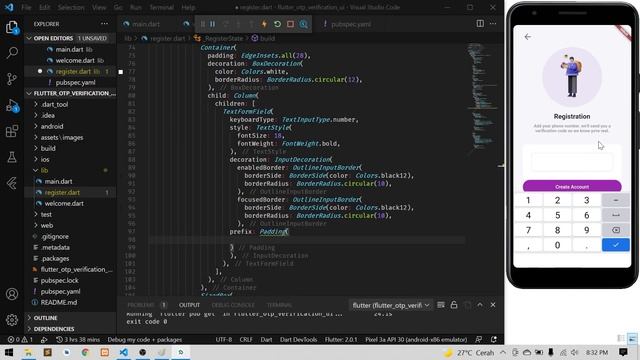
Task: Click the green hot restart icon
Action: click(x=277, y=24)
